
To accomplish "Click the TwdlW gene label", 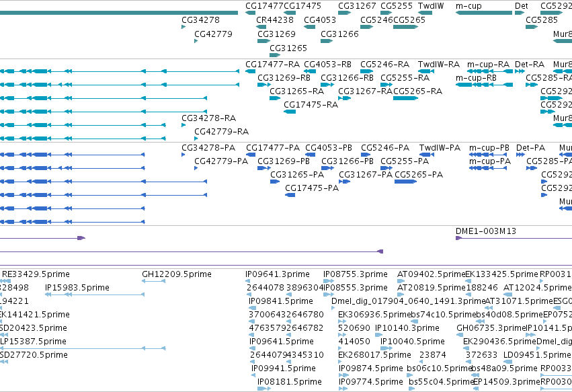I will [x=431, y=6].
